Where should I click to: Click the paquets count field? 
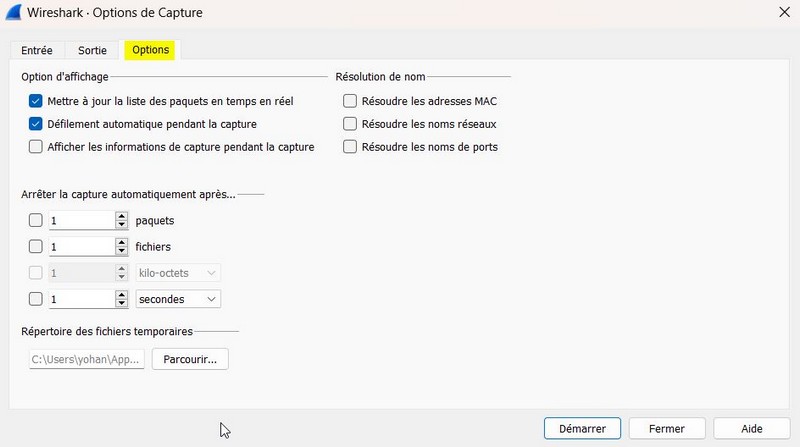82,220
